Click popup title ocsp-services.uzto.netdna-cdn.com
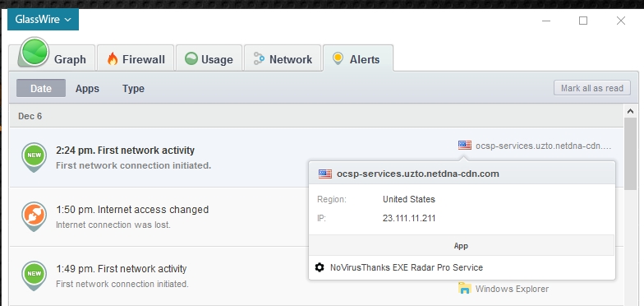Image resolution: width=644 pixels, height=306 pixels. 417,174
